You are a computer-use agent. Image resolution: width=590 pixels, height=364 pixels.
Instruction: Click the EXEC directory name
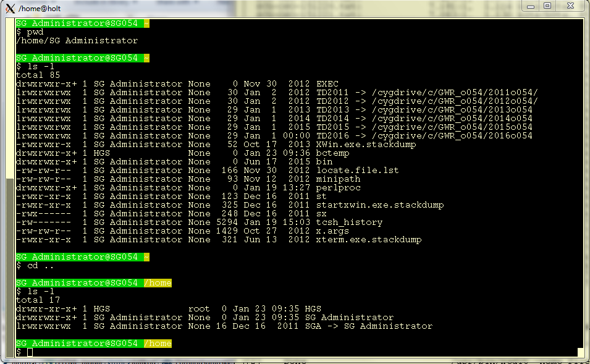coord(327,83)
